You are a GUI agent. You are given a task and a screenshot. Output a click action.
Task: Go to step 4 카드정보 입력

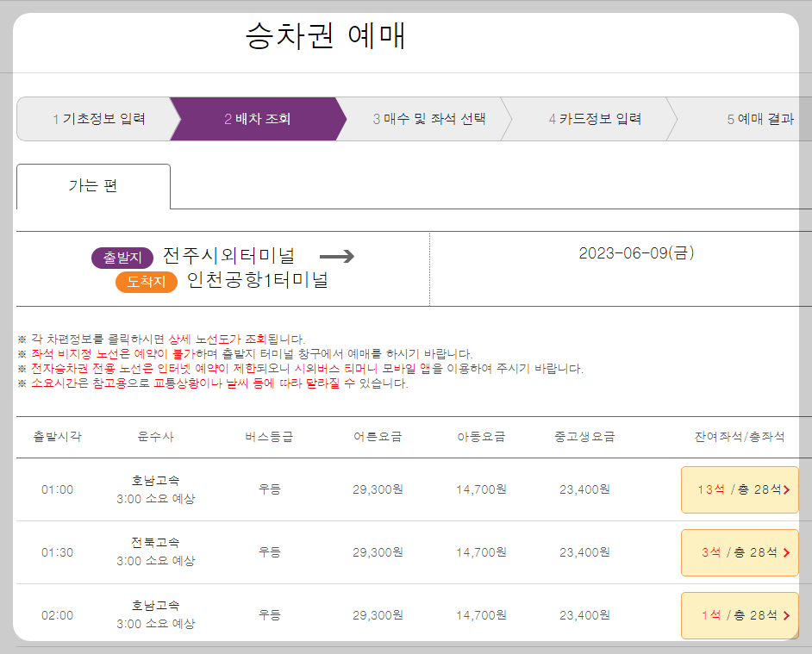point(595,119)
